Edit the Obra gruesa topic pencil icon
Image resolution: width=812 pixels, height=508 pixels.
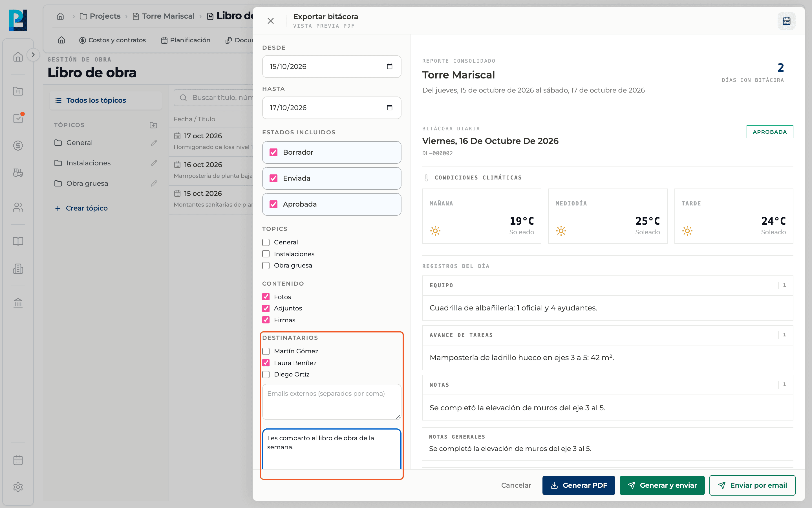[154, 183]
